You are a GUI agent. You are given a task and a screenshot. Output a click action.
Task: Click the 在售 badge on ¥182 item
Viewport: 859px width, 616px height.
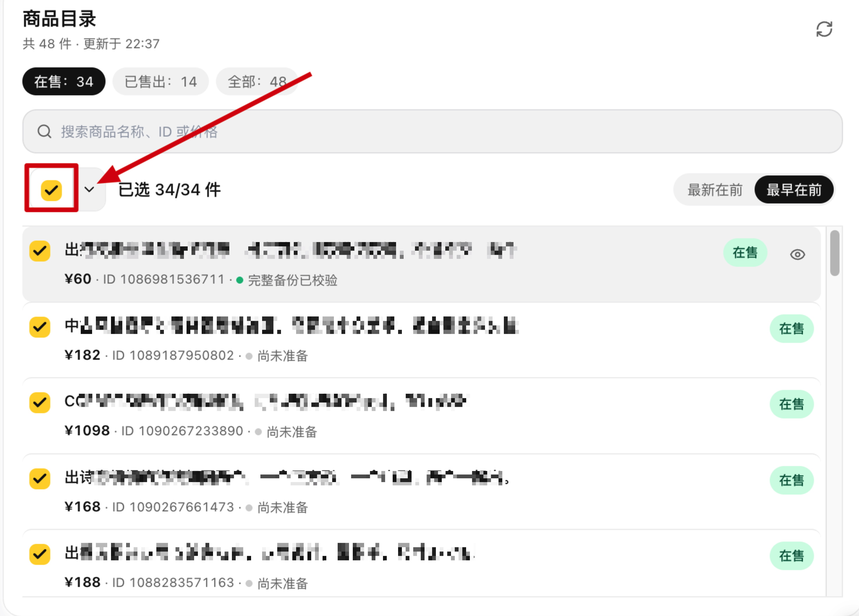click(x=791, y=329)
